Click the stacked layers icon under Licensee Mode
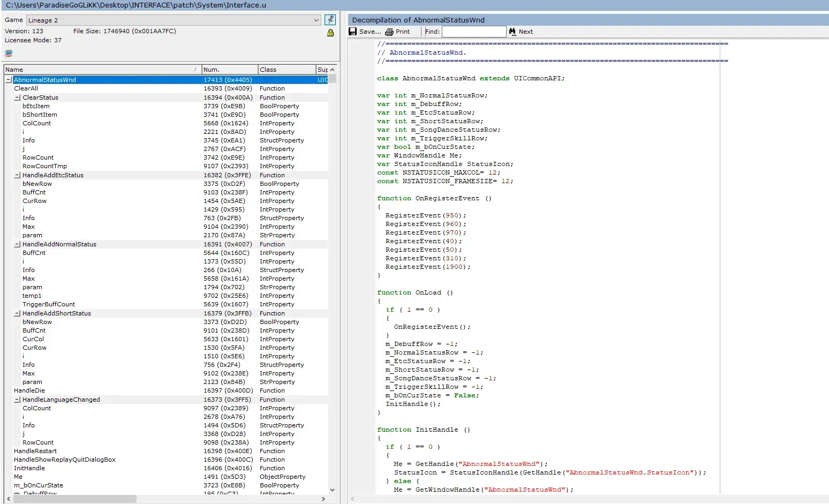 (9, 54)
